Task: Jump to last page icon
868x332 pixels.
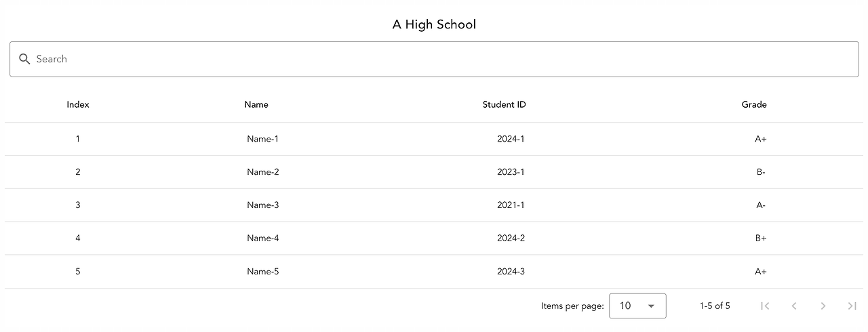Action: point(852,306)
